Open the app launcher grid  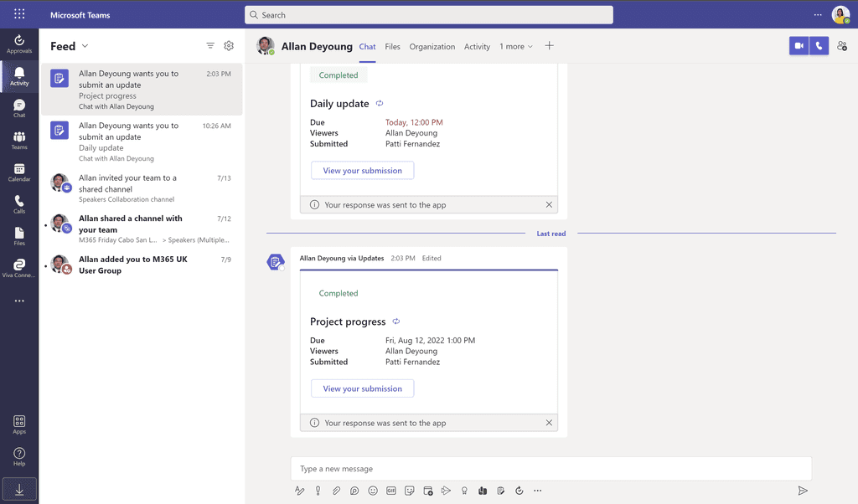coord(19,14)
